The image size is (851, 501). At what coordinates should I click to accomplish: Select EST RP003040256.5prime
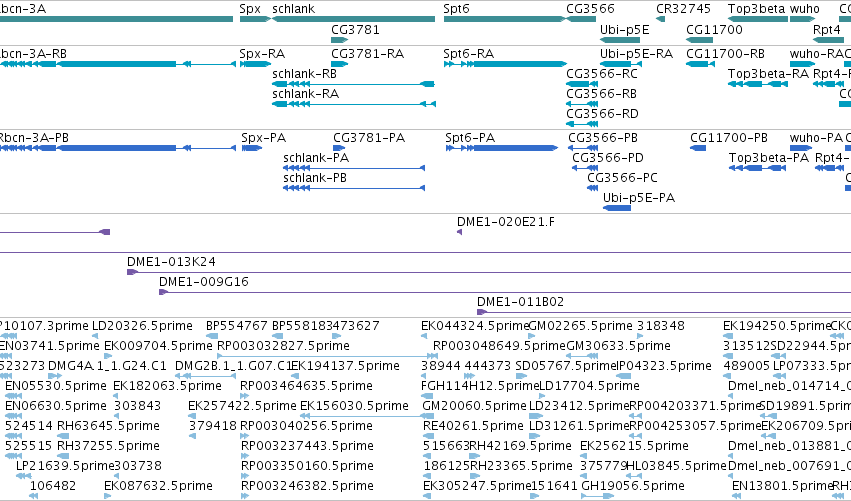pos(307,427)
